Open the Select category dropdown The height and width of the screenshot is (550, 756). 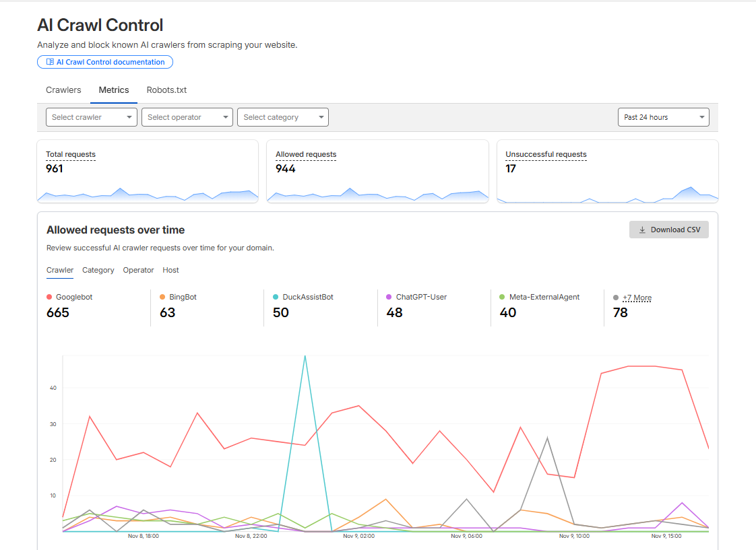point(282,116)
